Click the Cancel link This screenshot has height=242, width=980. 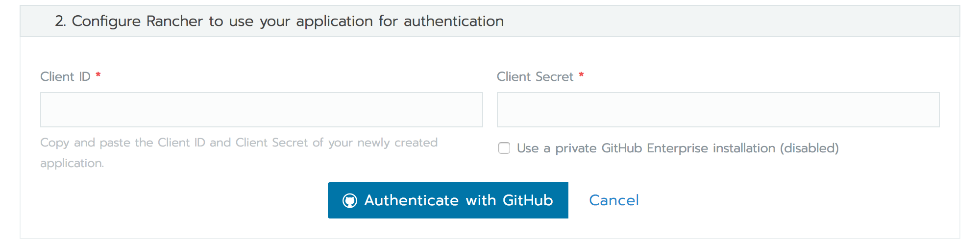tap(613, 200)
